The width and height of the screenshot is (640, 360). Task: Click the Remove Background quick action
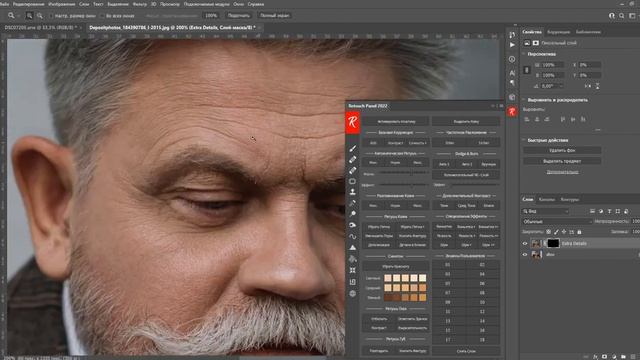[562, 150]
